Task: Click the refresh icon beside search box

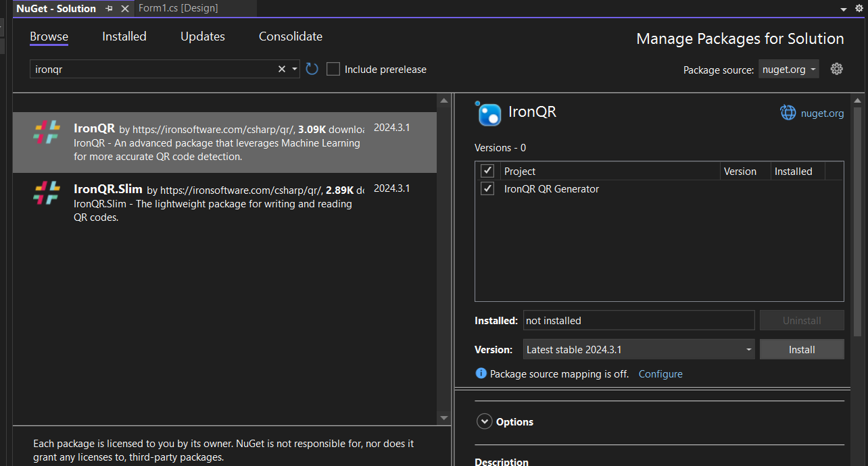Action: point(312,69)
